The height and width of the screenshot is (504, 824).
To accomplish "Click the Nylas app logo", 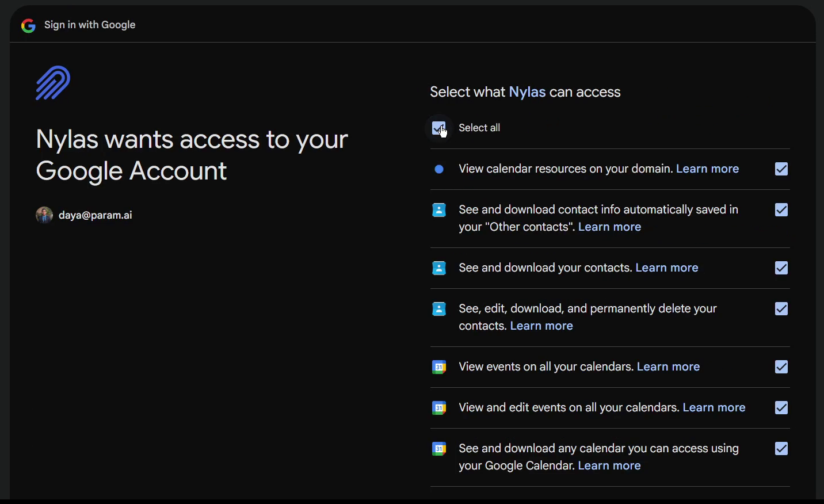I will pos(53,83).
